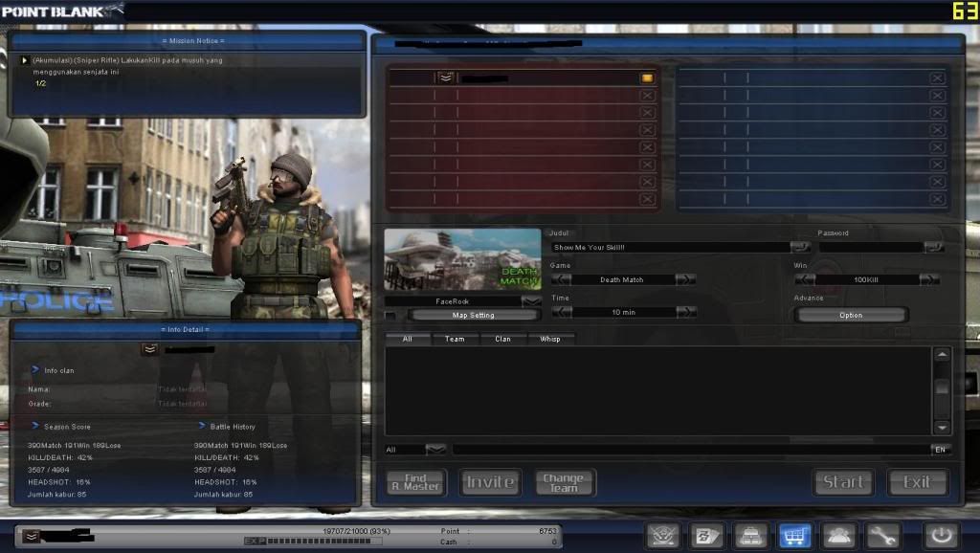Click the '10 min' time value

click(623, 313)
